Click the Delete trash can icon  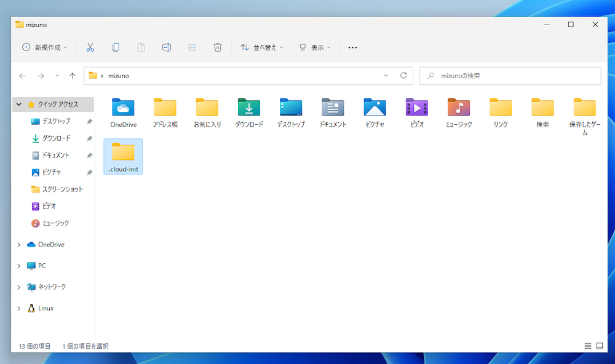(x=217, y=47)
